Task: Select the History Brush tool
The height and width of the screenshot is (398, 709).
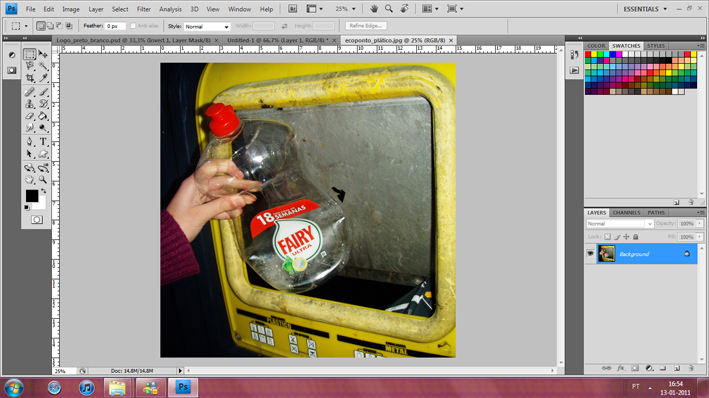Action: [x=43, y=104]
